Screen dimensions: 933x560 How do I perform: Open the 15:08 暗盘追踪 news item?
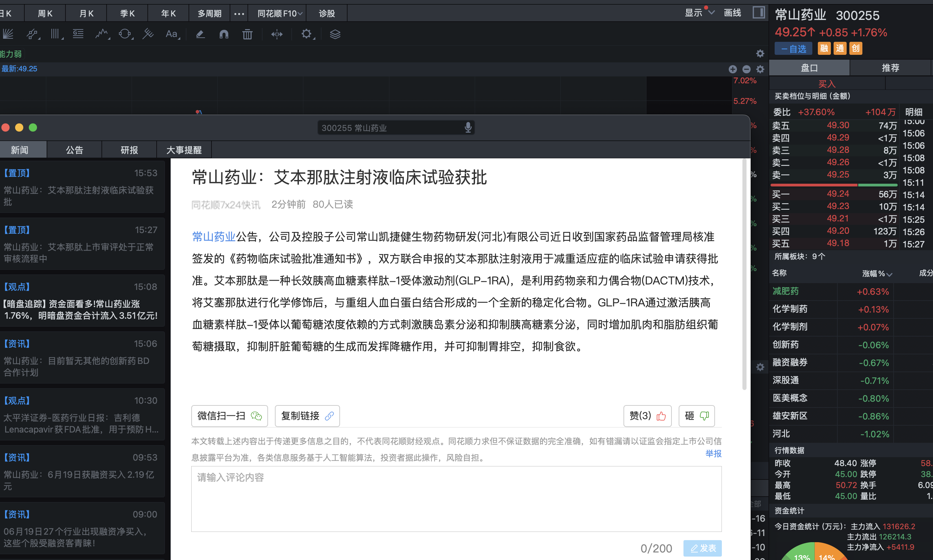82,301
